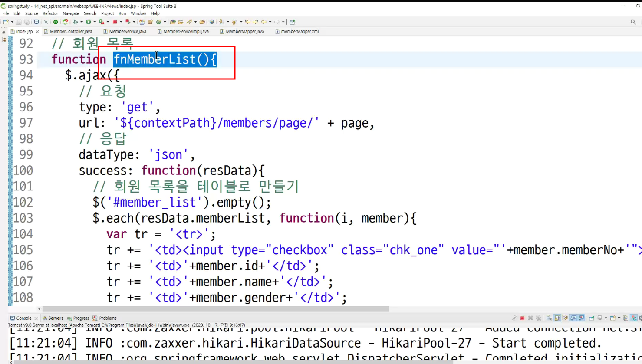Click the Back navigation arrow icon

[x=263, y=22]
